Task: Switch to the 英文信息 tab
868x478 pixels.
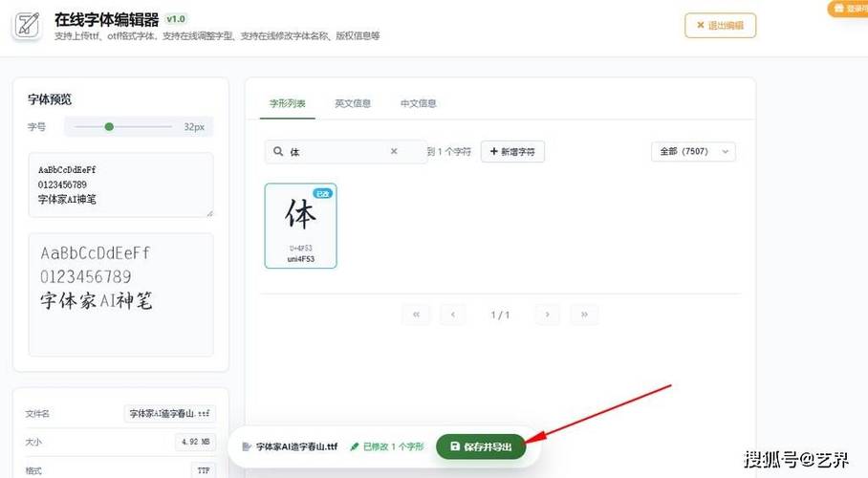Action: (353, 103)
